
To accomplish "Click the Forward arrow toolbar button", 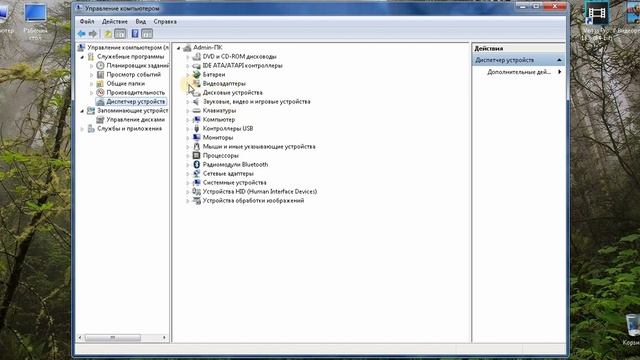I will pos(93,34).
